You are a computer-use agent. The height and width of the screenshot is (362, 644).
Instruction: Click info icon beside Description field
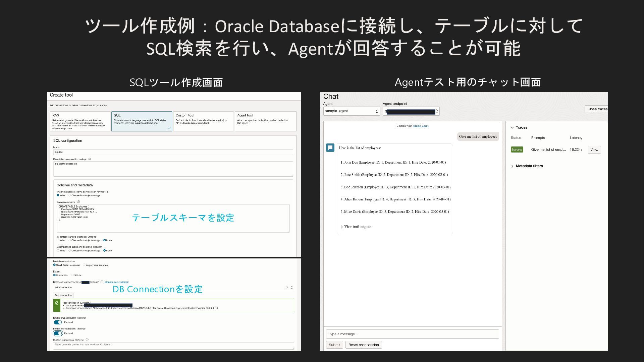90,159
